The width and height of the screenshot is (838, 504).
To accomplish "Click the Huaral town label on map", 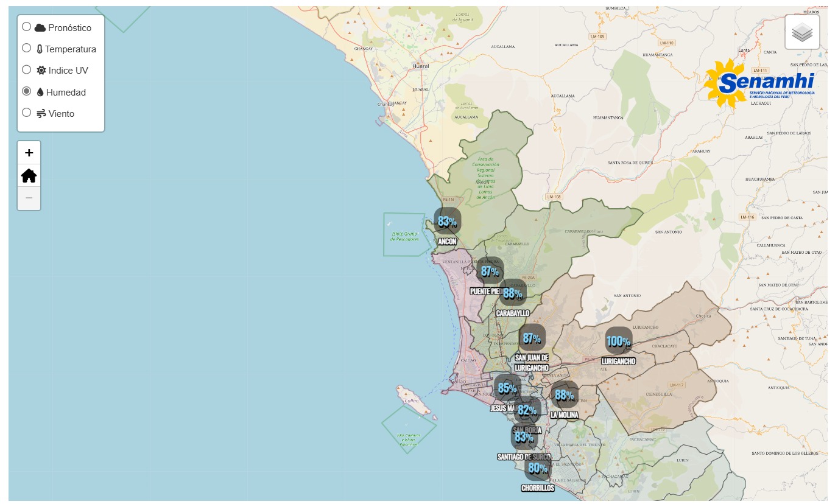I will tap(420, 66).
